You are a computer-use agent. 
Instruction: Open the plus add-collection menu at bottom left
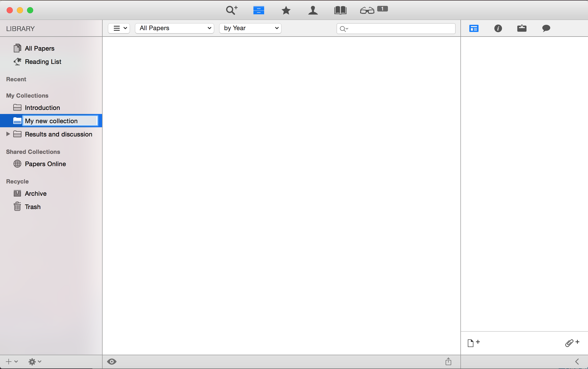pyautogui.click(x=12, y=362)
